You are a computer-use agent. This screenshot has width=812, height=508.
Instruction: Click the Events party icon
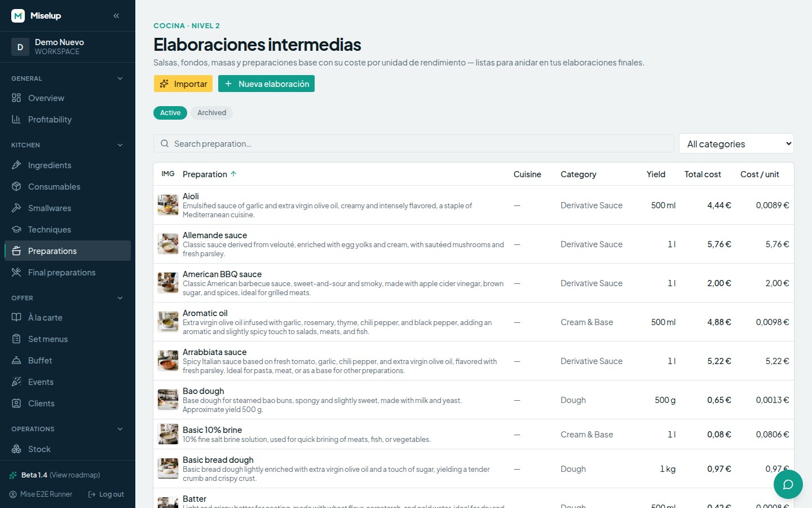click(16, 382)
